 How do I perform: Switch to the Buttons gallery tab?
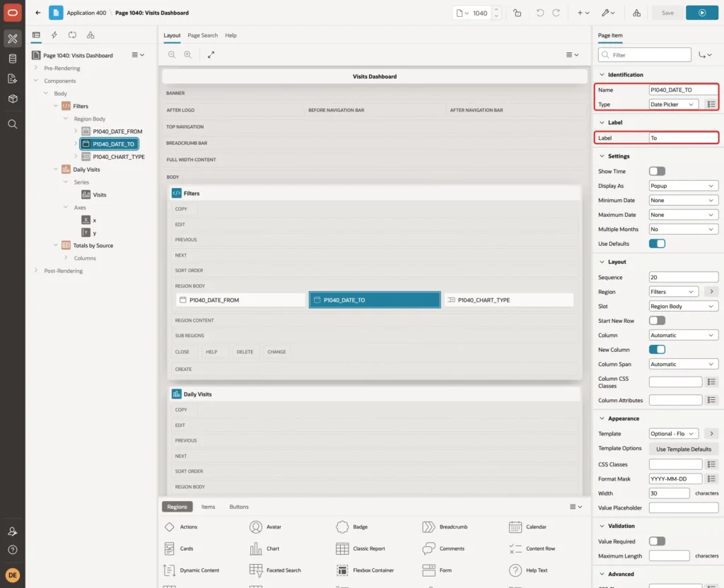click(x=239, y=507)
